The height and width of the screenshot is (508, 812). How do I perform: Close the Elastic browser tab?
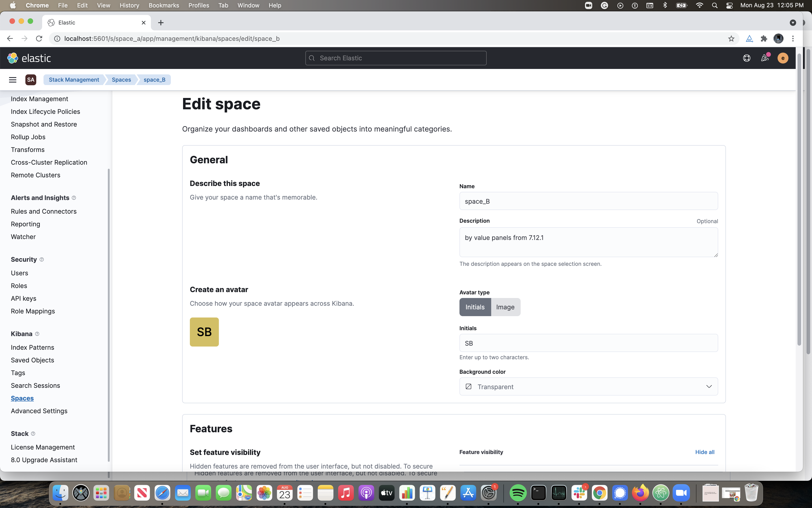click(144, 22)
